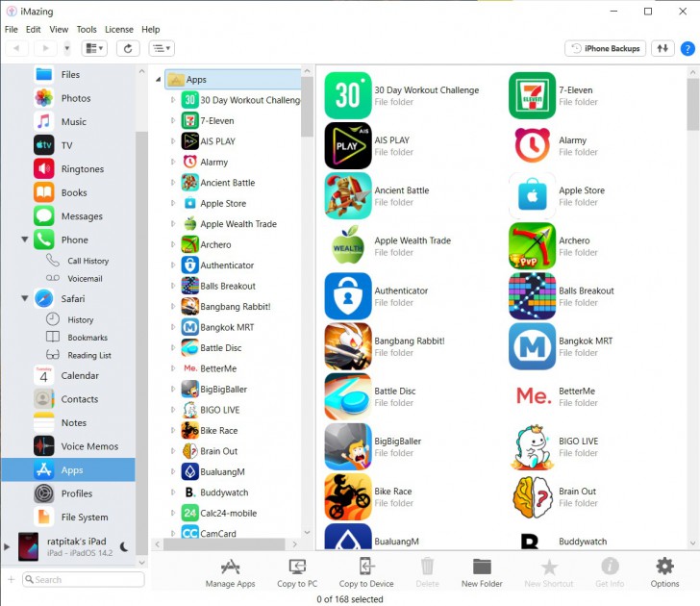
Task: Click tree panel horizontal scrollbar
Action: tap(224, 543)
